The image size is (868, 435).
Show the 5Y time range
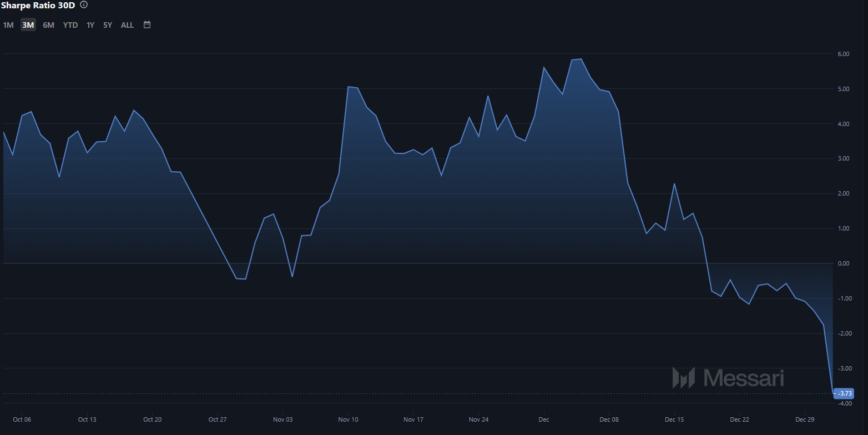click(108, 25)
